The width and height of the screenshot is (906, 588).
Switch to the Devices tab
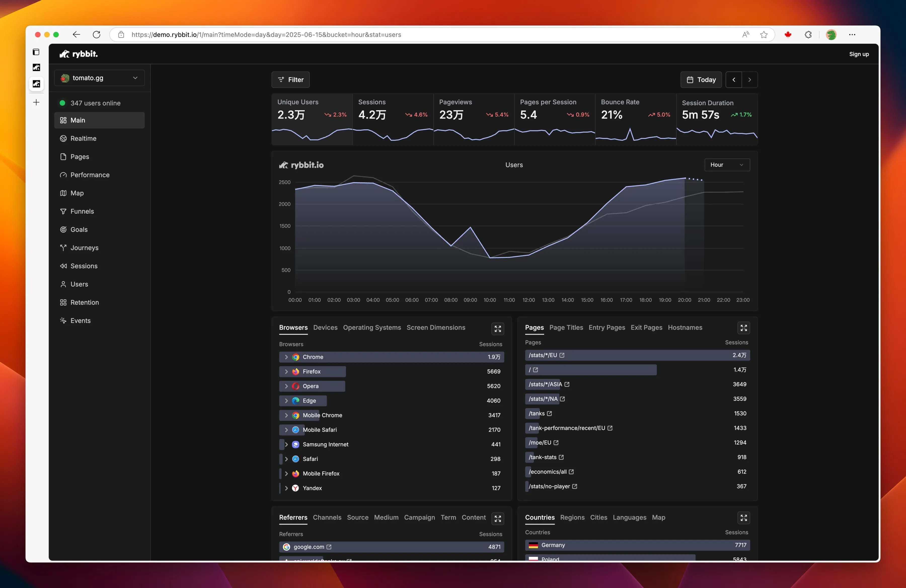pyautogui.click(x=325, y=327)
